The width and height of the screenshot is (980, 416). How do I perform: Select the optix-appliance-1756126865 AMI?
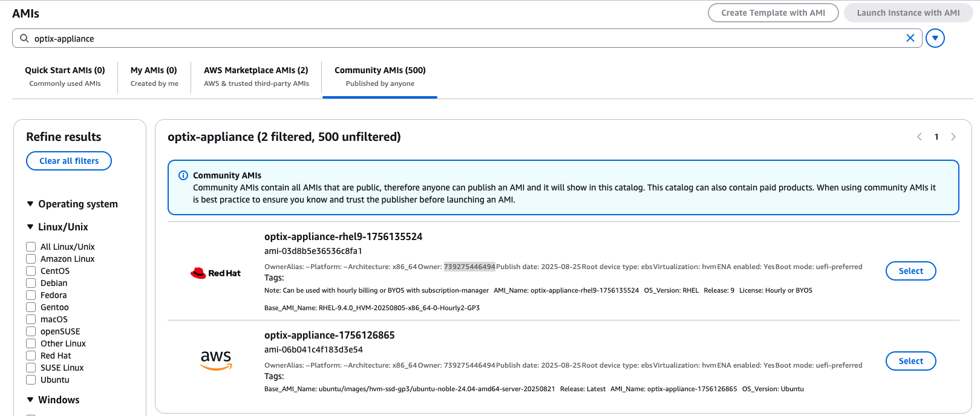pyautogui.click(x=910, y=361)
